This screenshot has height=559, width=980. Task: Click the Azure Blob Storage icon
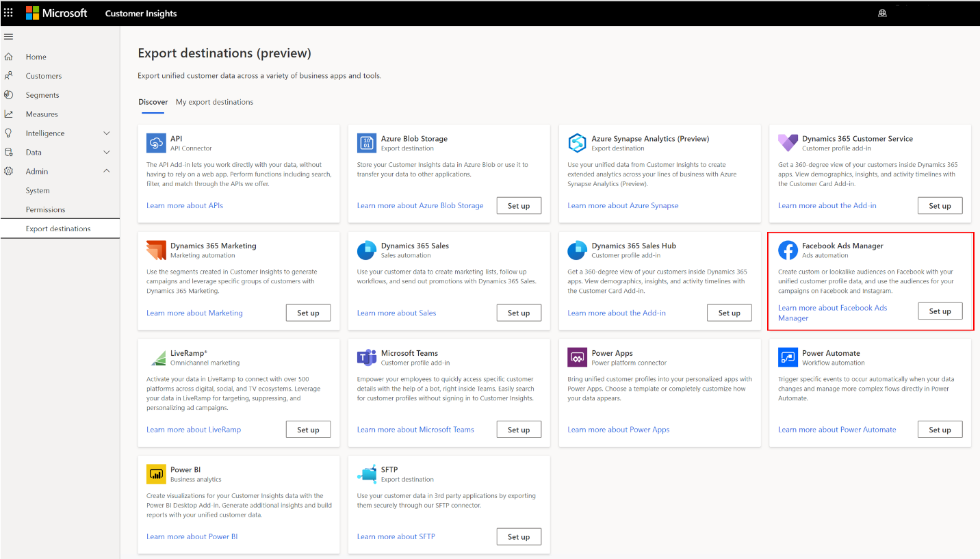point(367,143)
